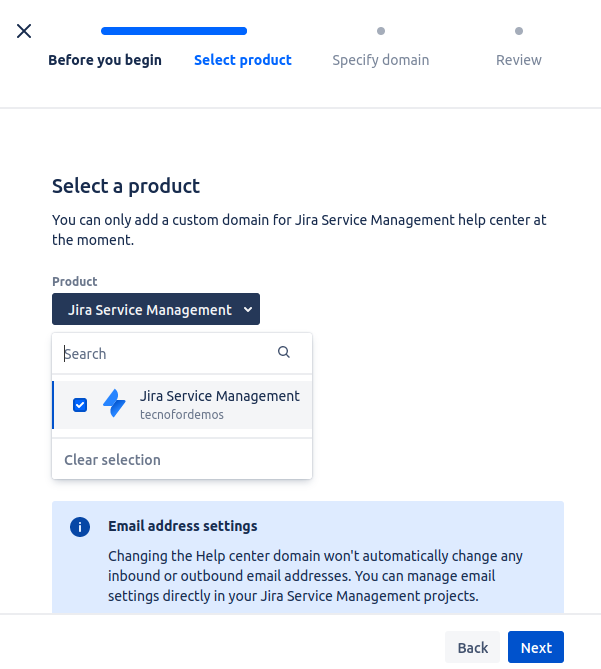Image resolution: width=601 pixels, height=669 pixels.
Task: Click the Specify domain step dot
Action: coord(381,31)
